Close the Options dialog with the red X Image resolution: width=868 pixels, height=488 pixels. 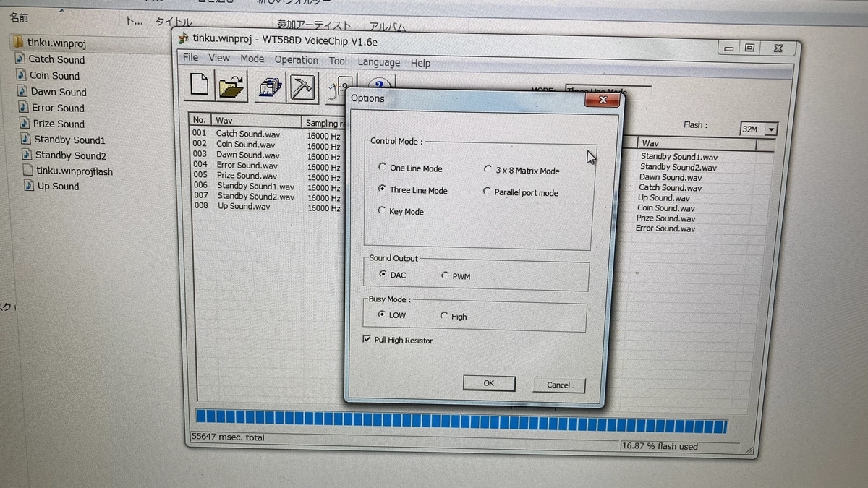click(603, 100)
